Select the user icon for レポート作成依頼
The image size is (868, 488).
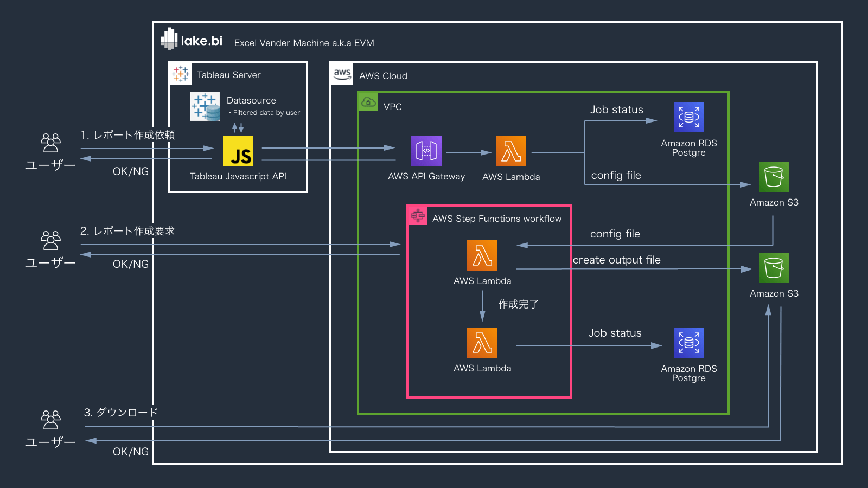point(51,143)
